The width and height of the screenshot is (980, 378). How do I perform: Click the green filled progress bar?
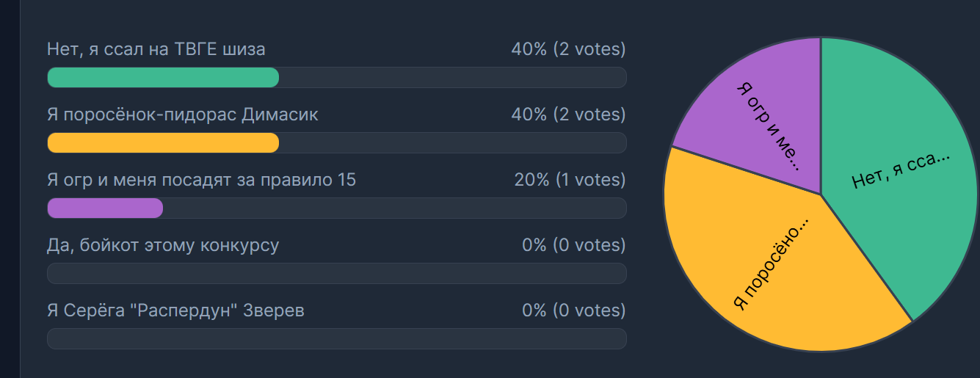point(163,78)
